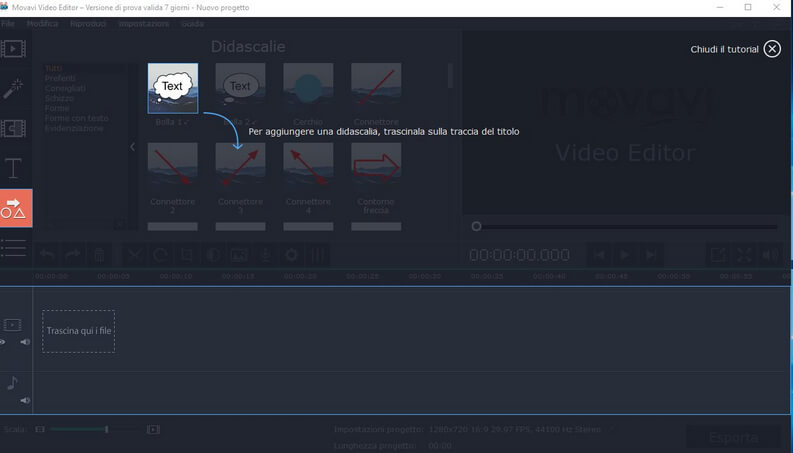The width and height of the screenshot is (793, 453).
Task: Click the picture overlay icon in the toolbar
Action: click(x=239, y=255)
